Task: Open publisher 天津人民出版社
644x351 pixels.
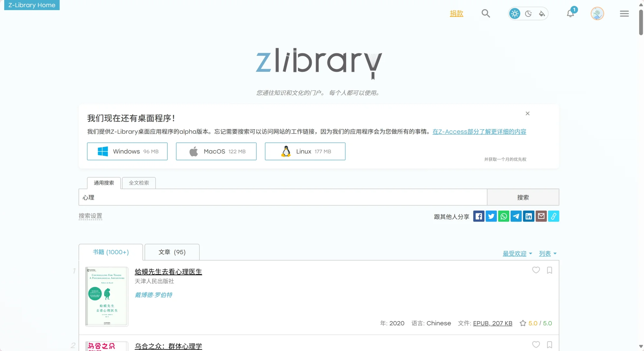Action: pyautogui.click(x=154, y=281)
